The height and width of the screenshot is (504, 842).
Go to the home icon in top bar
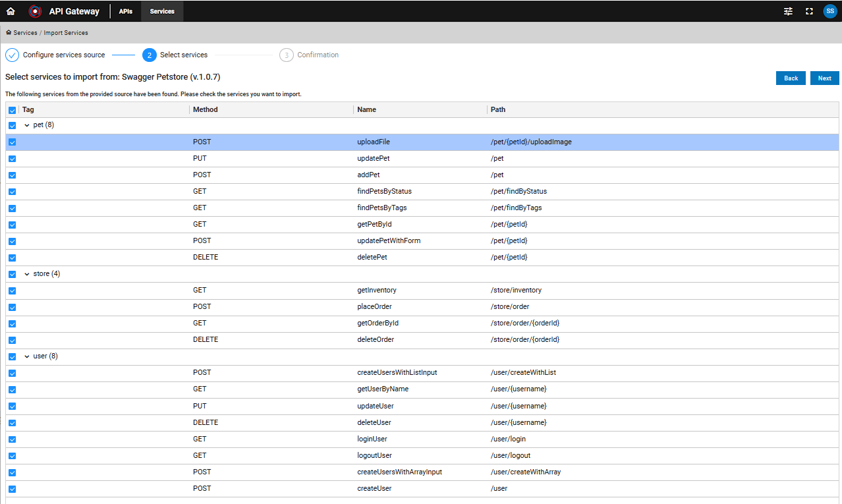(11, 11)
